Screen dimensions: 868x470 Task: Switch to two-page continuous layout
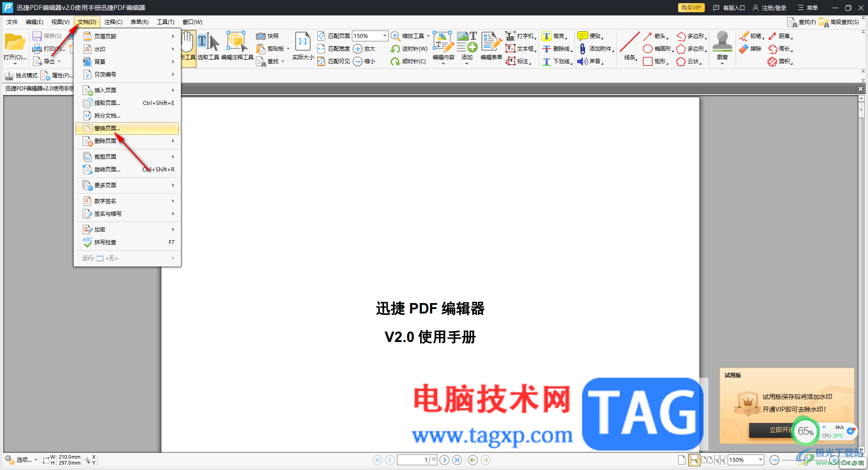pos(719,460)
